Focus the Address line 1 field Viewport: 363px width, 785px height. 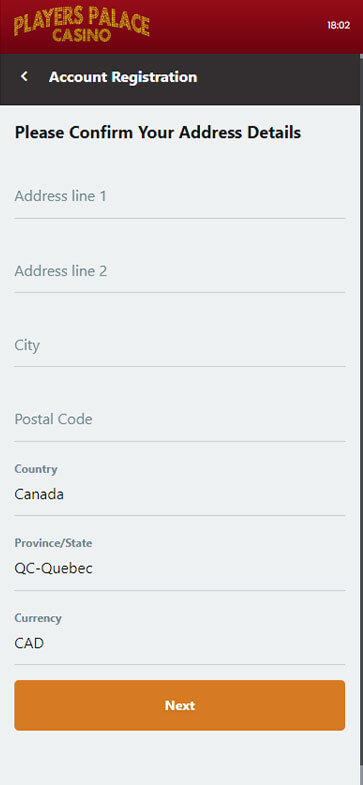click(x=180, y=197)
